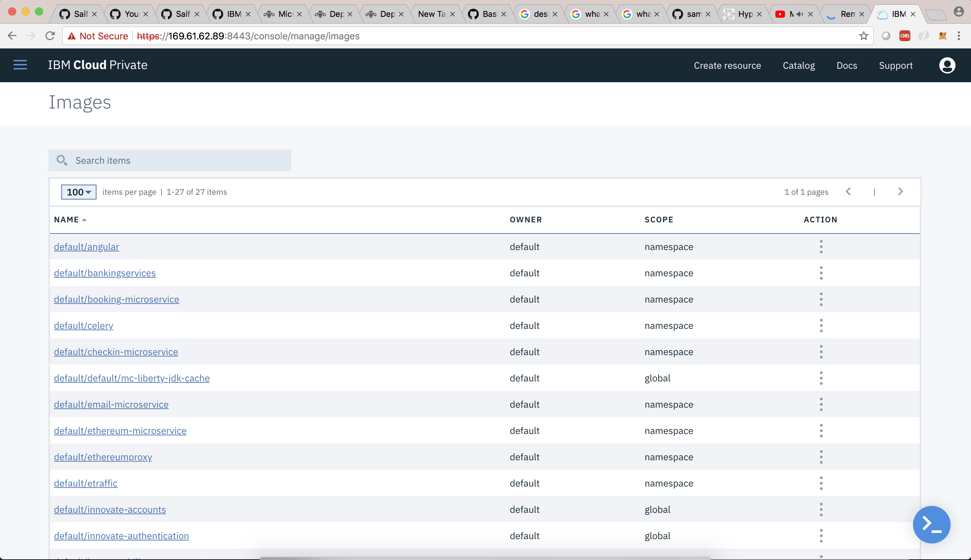Go to previous page chevron
The width and height of the screenshot is (971, 560).
pyautogui.click(x=848, y=191)
